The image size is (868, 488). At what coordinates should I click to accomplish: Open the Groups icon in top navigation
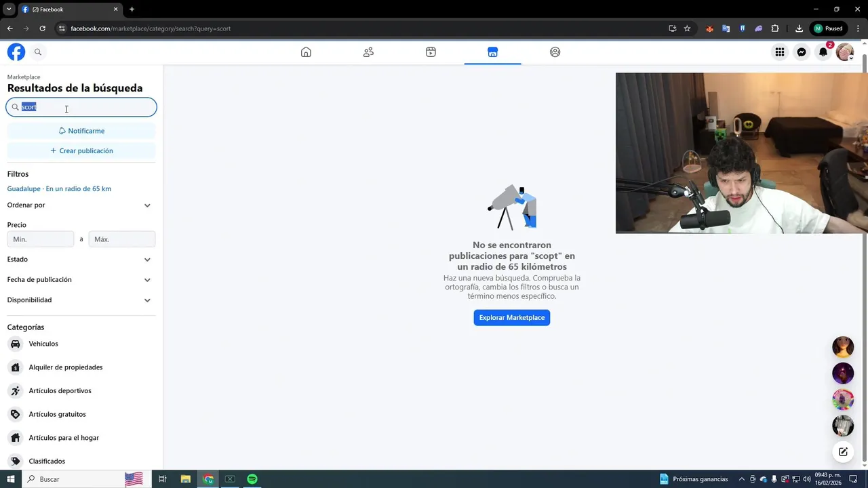[555, 52]
